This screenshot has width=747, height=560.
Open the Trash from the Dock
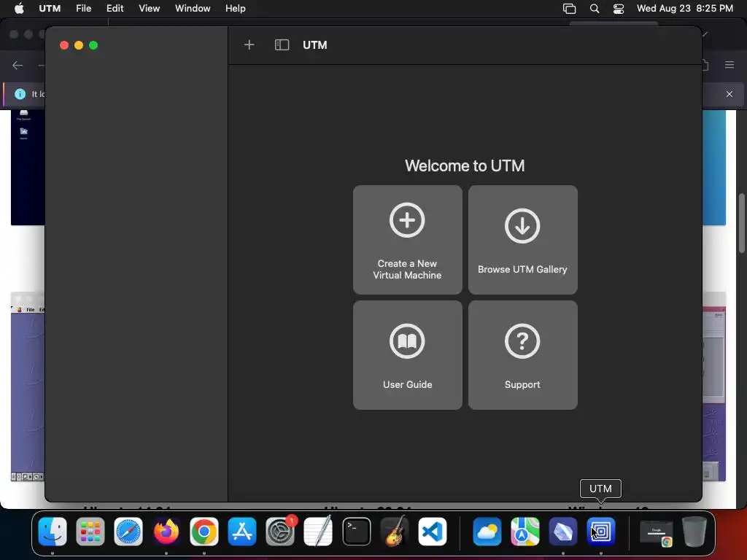[694, 531]
